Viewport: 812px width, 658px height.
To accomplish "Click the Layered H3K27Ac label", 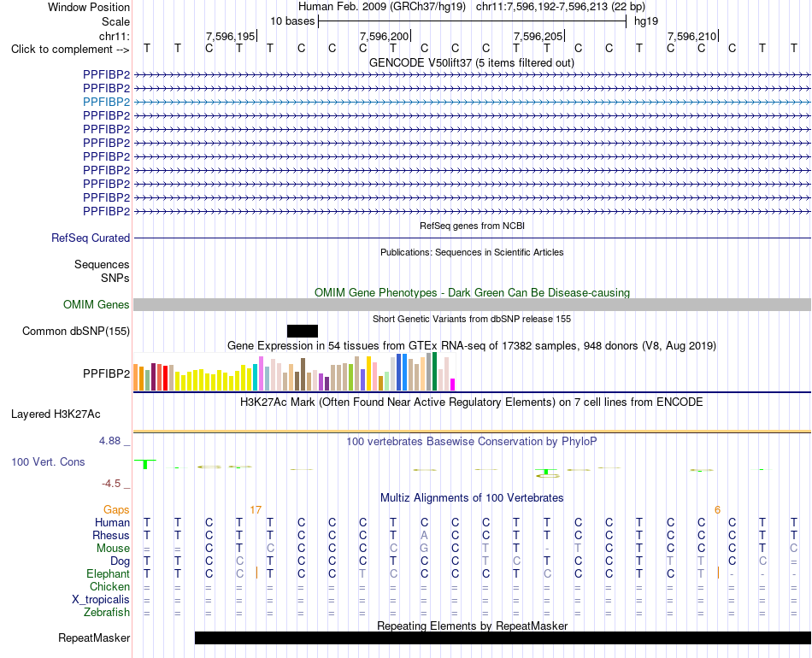I will click(56, 414).
